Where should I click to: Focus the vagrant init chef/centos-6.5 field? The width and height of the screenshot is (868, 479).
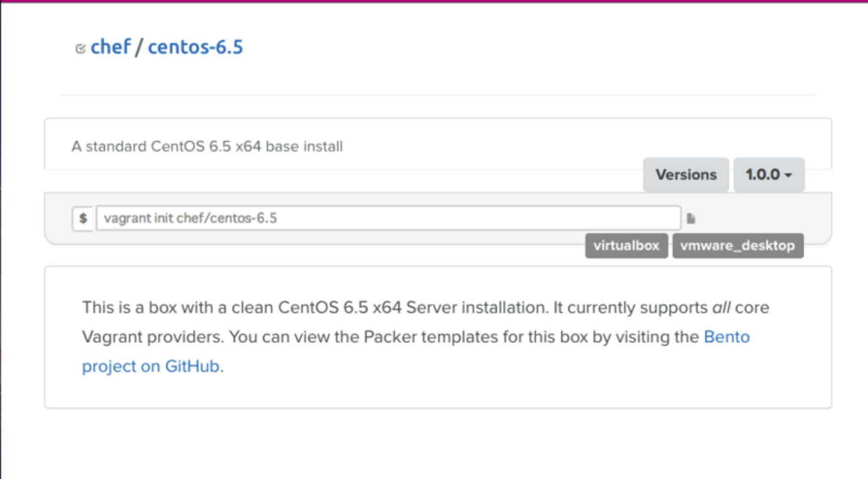(388, 218)
